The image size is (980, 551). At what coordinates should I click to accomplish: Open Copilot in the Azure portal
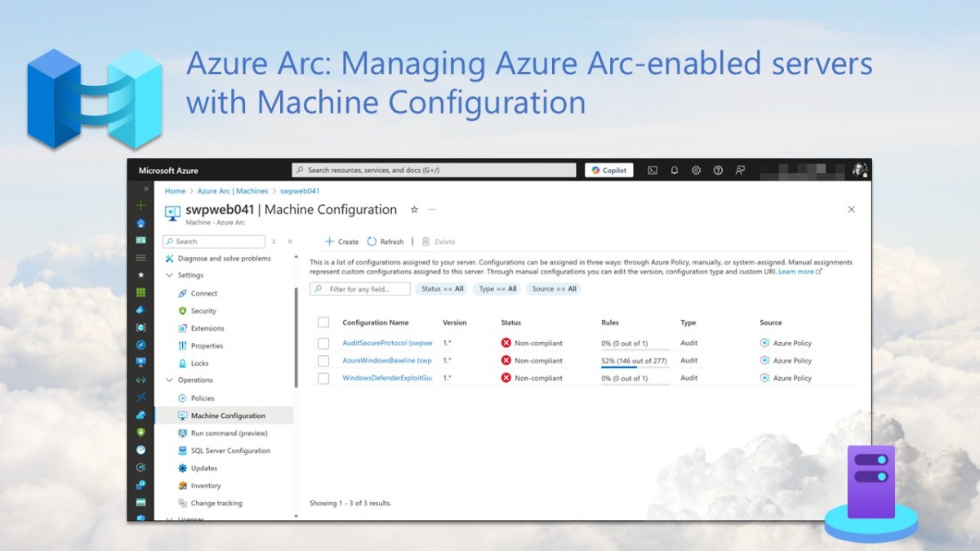click(608, 170)
